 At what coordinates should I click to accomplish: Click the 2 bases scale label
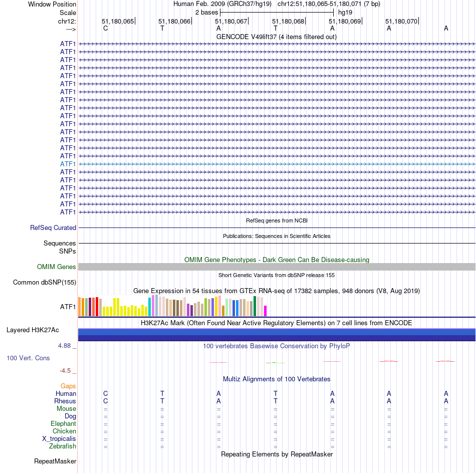[206, 13]
